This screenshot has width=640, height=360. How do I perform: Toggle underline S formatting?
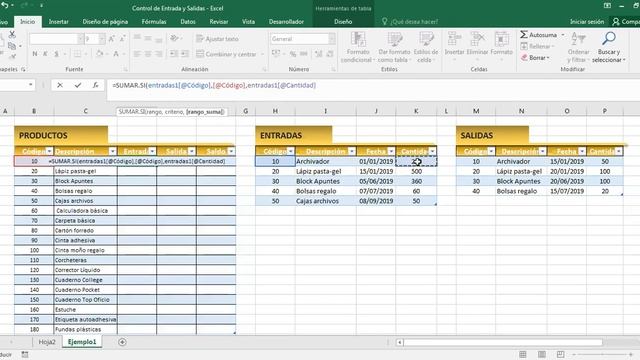pos(56,54)
